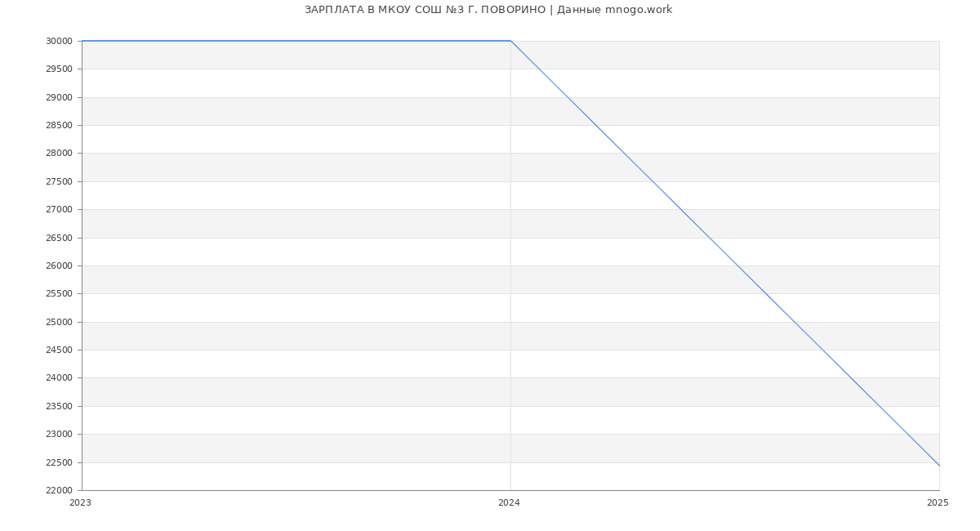The height and width of the screenshot is (531, 980).
Task: Click the line's data point at 2024
Action: point(510,41)
